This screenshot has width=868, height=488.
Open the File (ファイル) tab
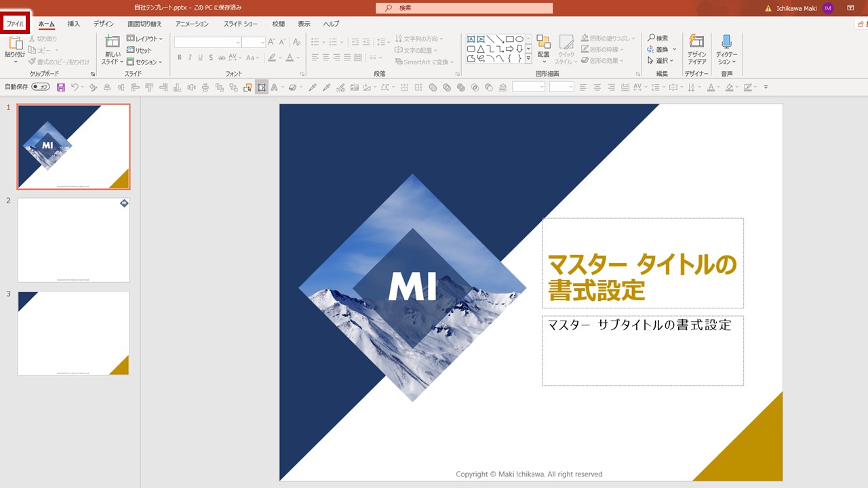(x=15, y=24)
